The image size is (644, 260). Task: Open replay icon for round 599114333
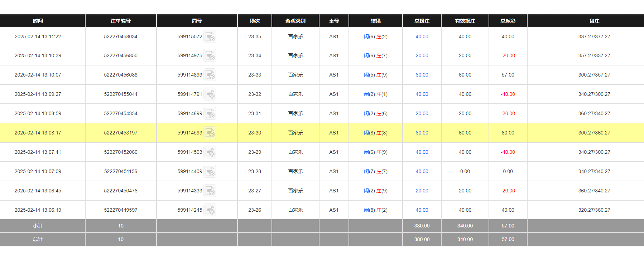pos(210,191)
